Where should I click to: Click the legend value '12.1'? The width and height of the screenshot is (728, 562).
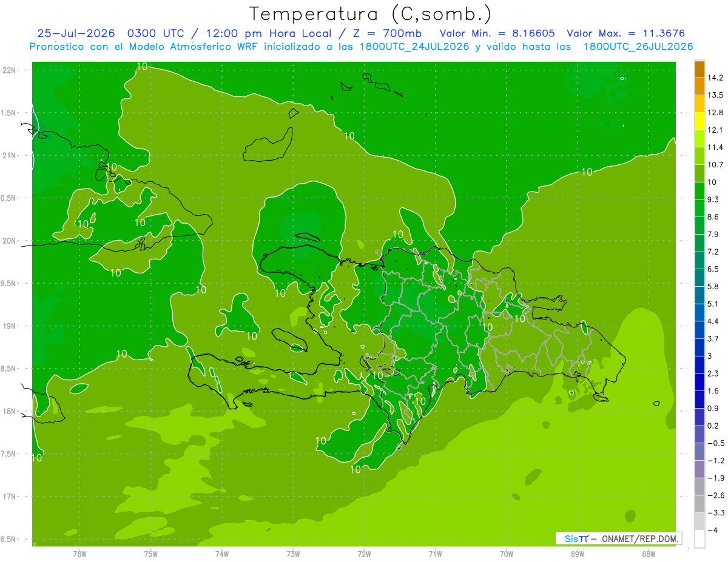click(x=716, y=130)
